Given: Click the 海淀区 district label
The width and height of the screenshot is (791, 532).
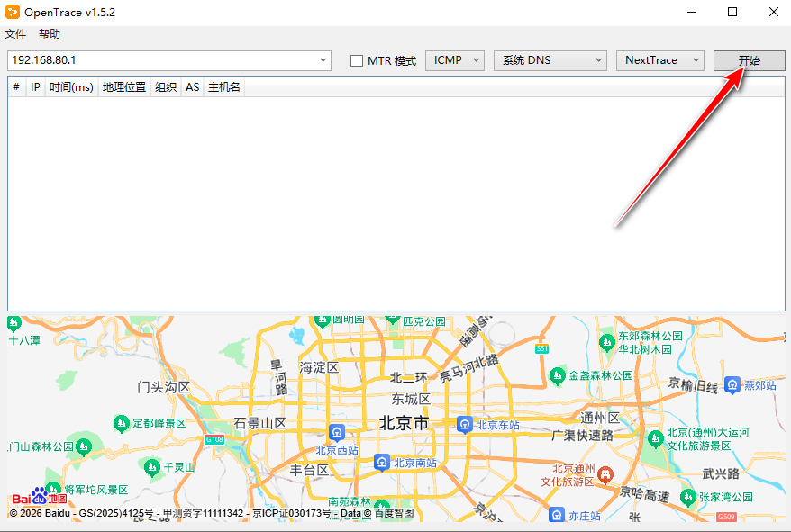Looking at the screenshot, I should click(x=319, y=367).
